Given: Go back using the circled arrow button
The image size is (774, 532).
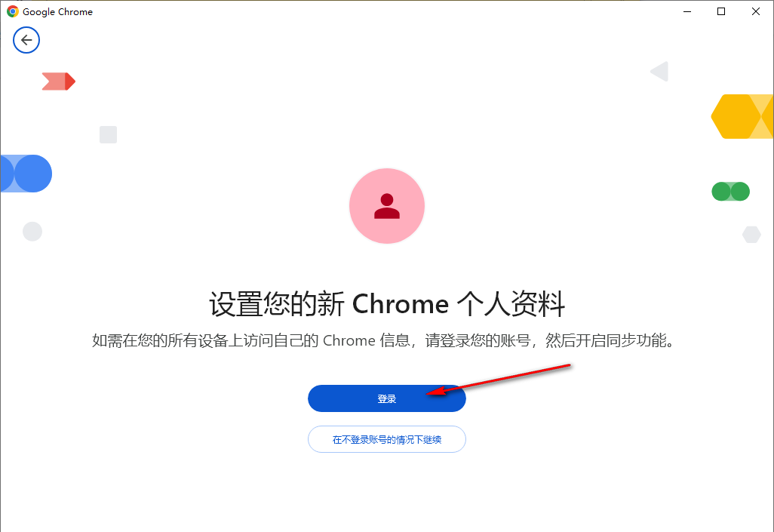Looking at the screenshot, I should coord(26,40).
